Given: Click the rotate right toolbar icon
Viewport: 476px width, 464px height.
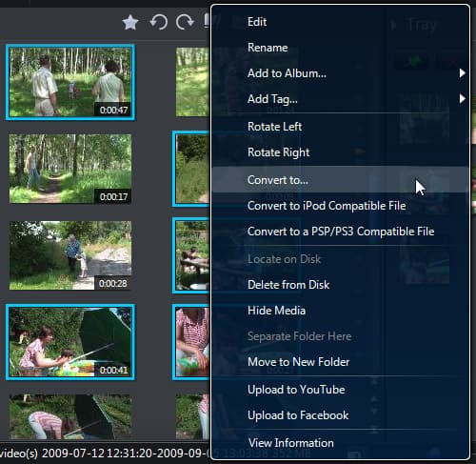Looking at the screenshot, I should coord(185,22).
